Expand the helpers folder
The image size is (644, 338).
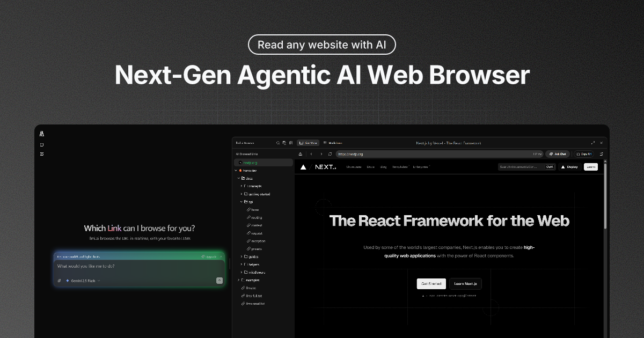point(241,264)
